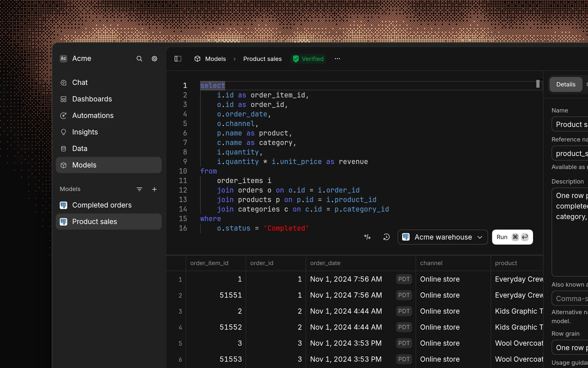Image resolution: width=588 pixels, height=368 pixels.
Task: Run the query
Action: [512, 237]
